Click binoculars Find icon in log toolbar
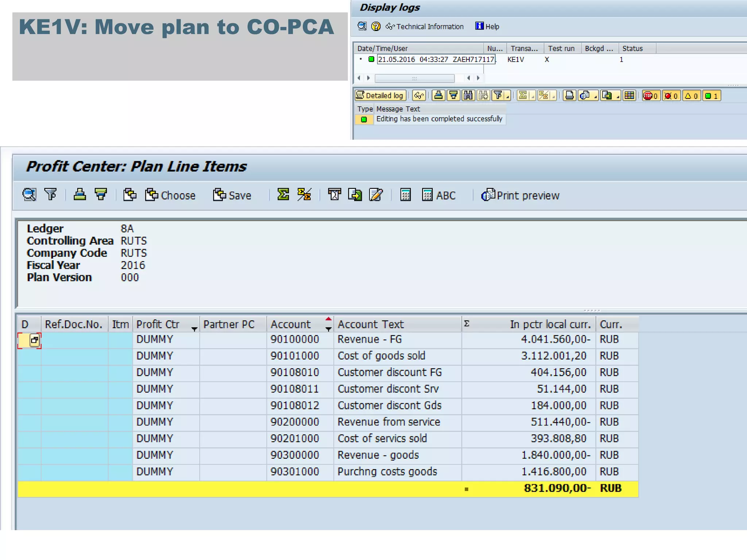Screen dimensions: 747x560 pyautogui.click(x=468, y=96)
